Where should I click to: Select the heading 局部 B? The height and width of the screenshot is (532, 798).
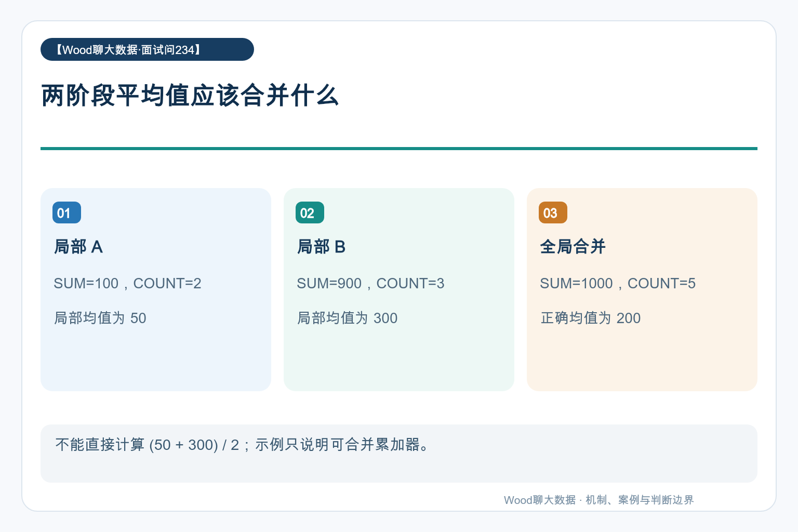[322, 246]
